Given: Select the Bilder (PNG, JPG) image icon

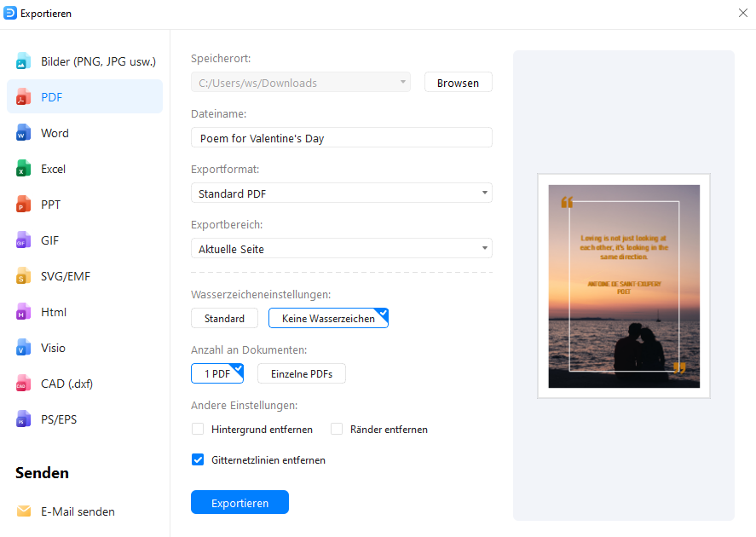Looking at the screenshot, I should (24, 61).
